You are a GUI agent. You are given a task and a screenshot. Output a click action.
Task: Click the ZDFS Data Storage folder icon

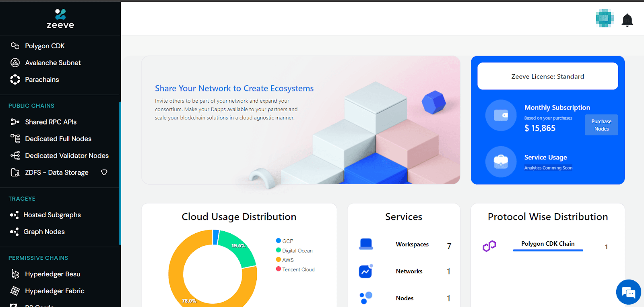click(15, 173)
